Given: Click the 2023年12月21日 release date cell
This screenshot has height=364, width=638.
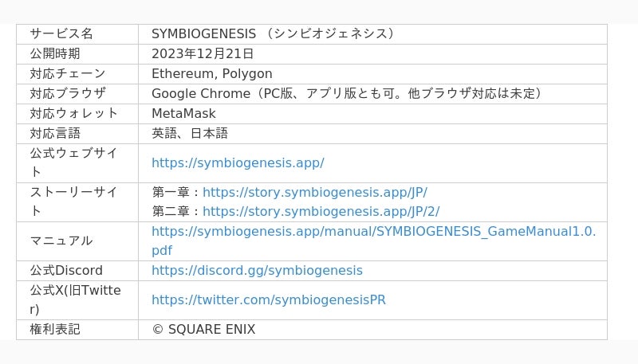Looking at the screenshot, I should click(203, 53).
